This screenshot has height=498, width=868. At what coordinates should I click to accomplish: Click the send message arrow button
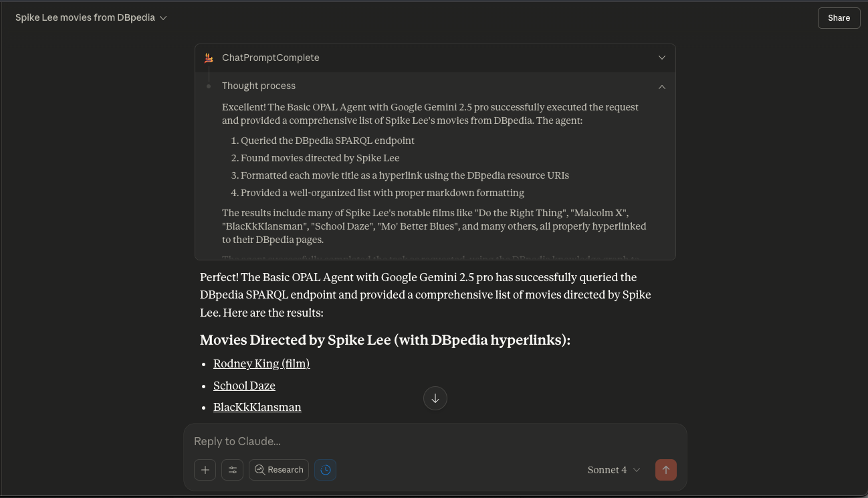coord(665,470)
